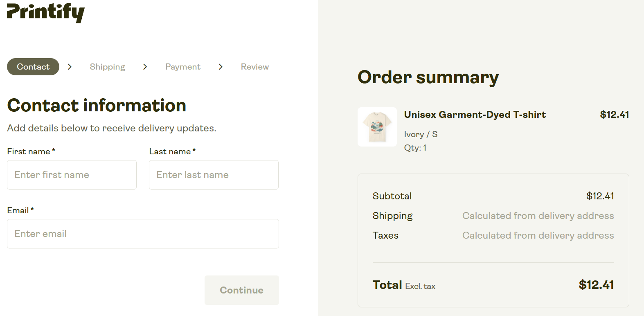
Task: Click the Order summary heading
Action: [428, 77]
